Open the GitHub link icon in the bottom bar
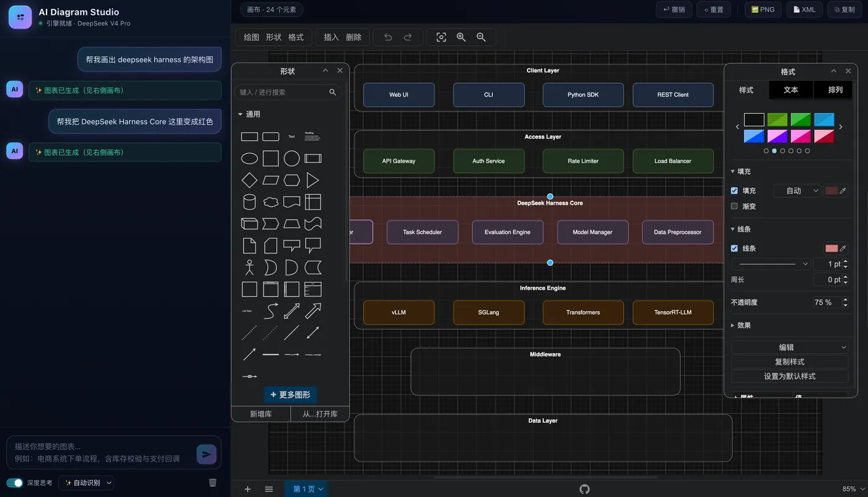The width and height of the screenshot is (868, 497). tap(585, 489)
